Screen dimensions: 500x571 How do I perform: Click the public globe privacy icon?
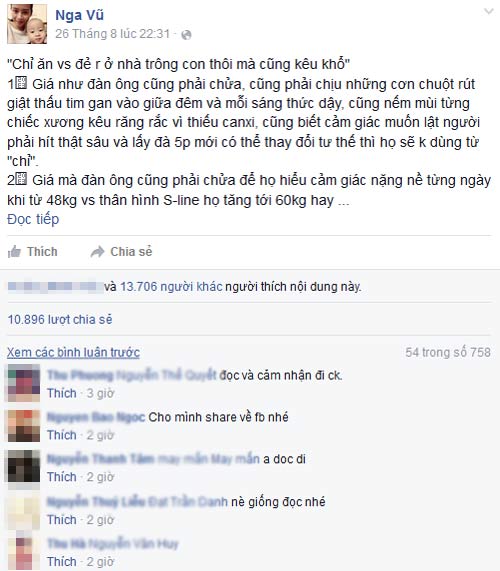(x=186, y=35)
